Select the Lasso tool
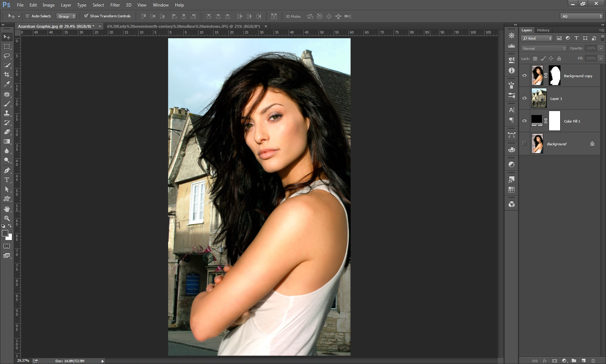 click(7, 56)
